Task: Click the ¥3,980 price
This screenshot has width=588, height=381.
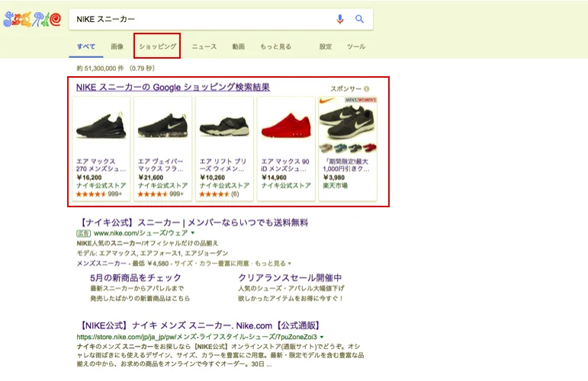Action: point(334,178)
